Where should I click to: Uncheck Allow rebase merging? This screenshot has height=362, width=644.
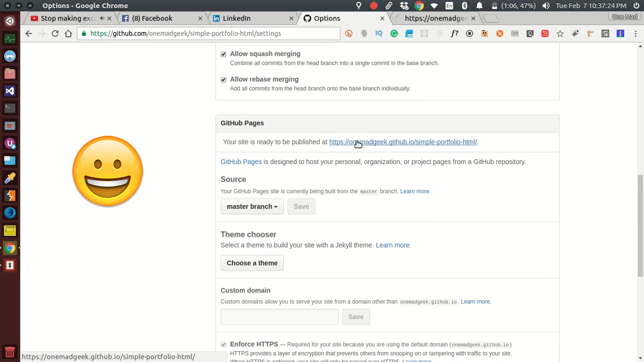tap(223, 79)
